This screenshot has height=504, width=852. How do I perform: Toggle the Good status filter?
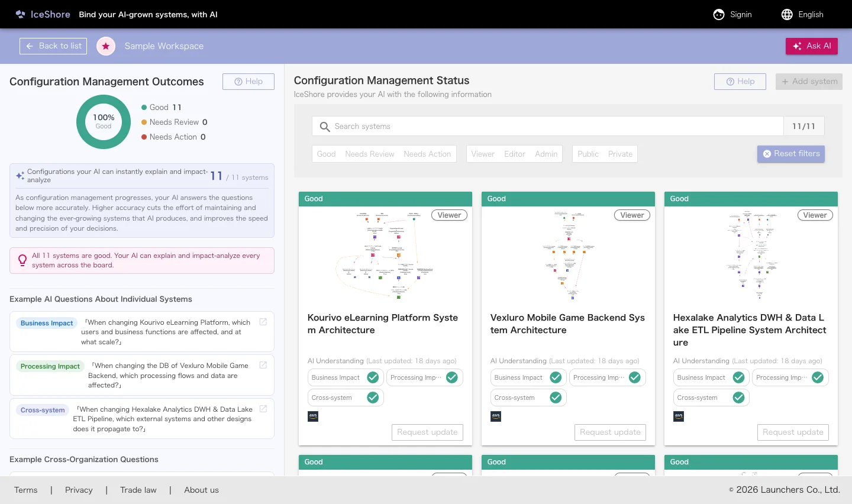[326, 154]
